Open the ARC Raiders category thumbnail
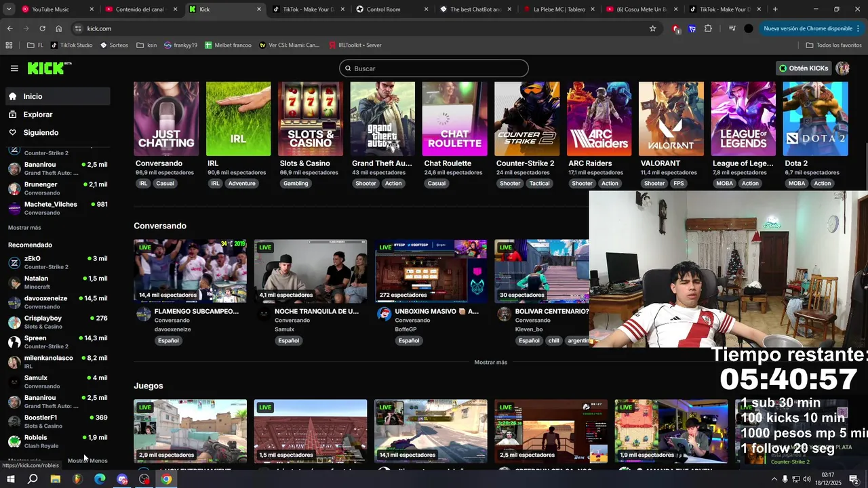868x488 pixels. pyautogui.click(x=599, y=119)
